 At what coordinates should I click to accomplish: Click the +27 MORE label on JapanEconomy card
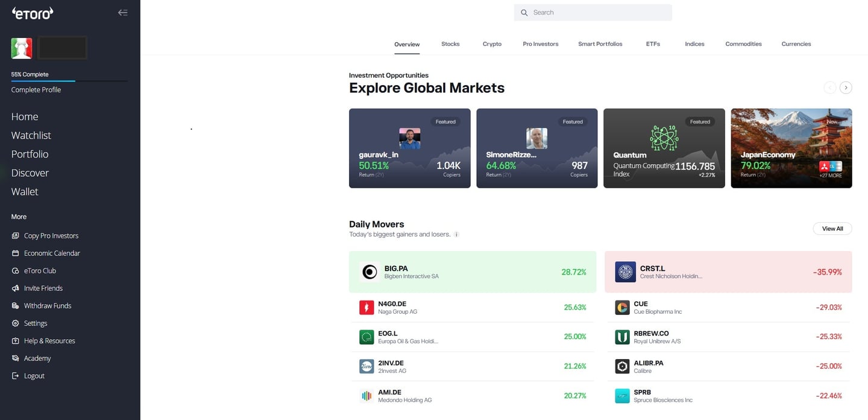pyautogui.click(x=831, y=176)
